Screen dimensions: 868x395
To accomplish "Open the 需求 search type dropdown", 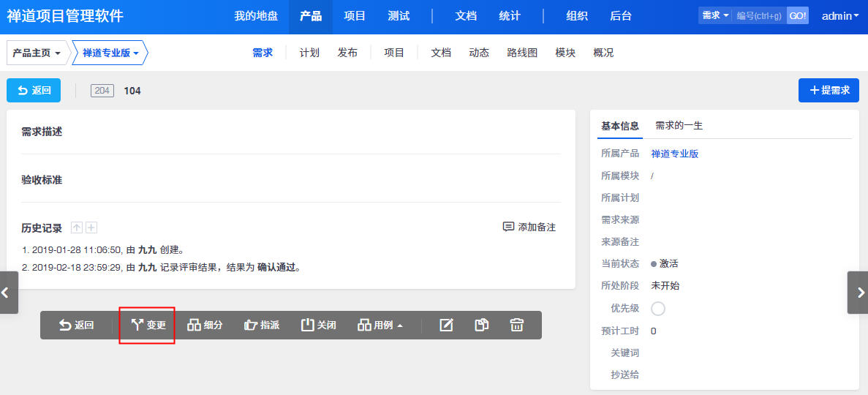I will [714, 15].
